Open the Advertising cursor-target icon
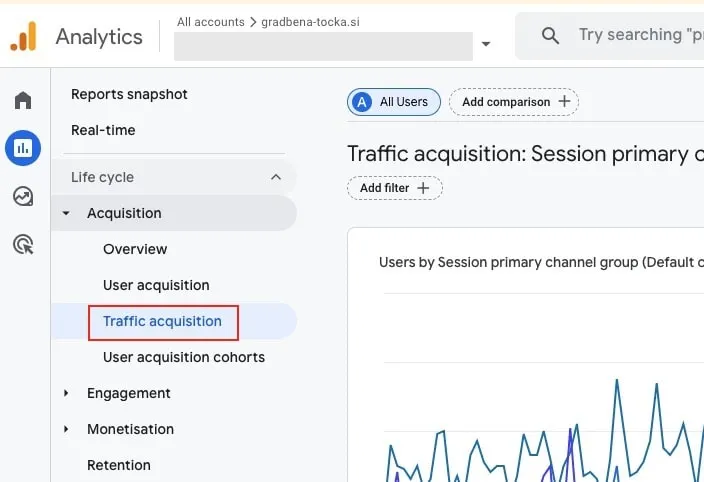The width and height of the screenshot is (704, 482). (x=23, y=244)
